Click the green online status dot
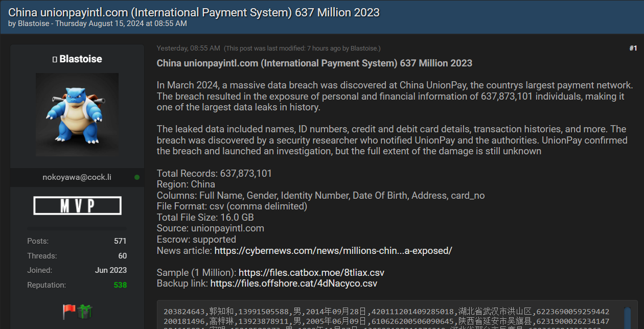The width and height of the screenshot is (644, 329). tap(137, 177)
